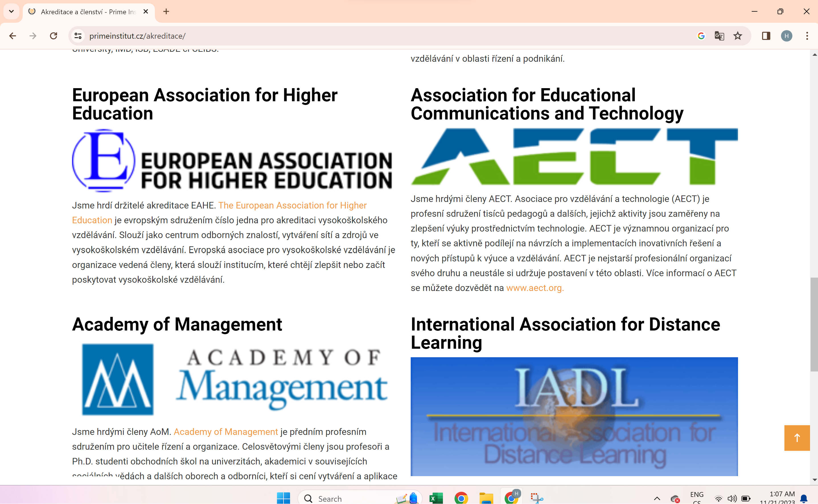
Task: Open File Explorer from the taskbar
Action: pos(486,498)
